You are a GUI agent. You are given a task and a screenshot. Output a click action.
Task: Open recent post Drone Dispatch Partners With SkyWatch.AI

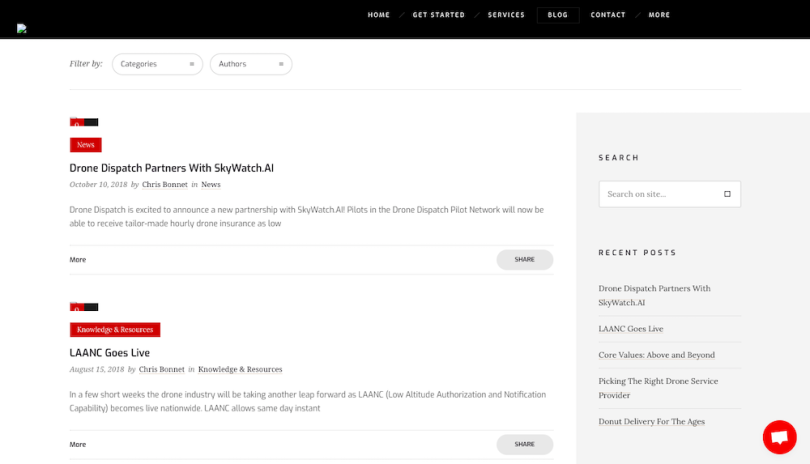[x=655, y=296]
